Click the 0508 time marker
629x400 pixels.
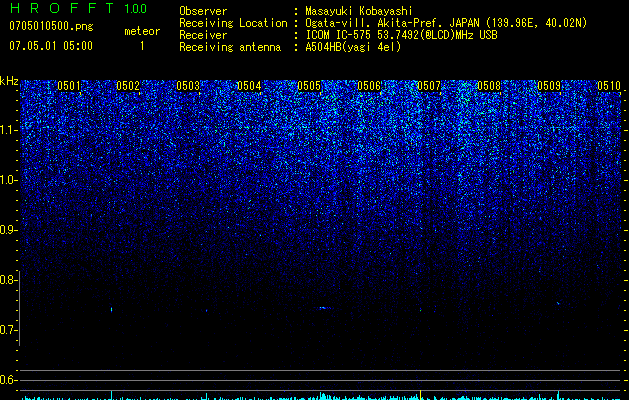coord(489,86)
